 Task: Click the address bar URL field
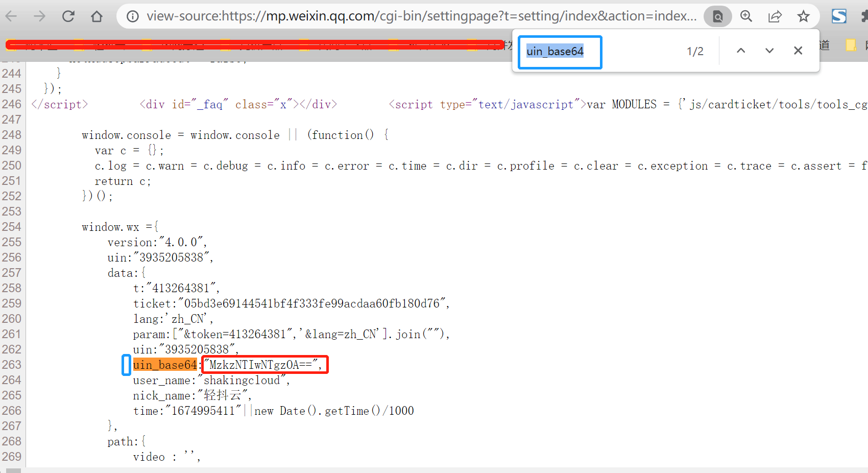[x=421, y=16]
